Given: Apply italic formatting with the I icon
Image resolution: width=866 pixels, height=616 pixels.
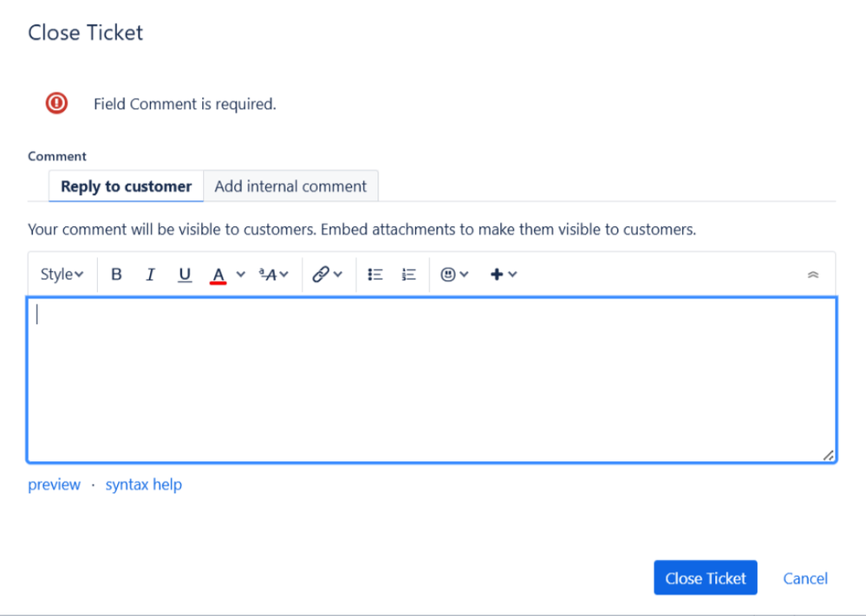Looking at the screenshot, I should (x=150, y=275).
